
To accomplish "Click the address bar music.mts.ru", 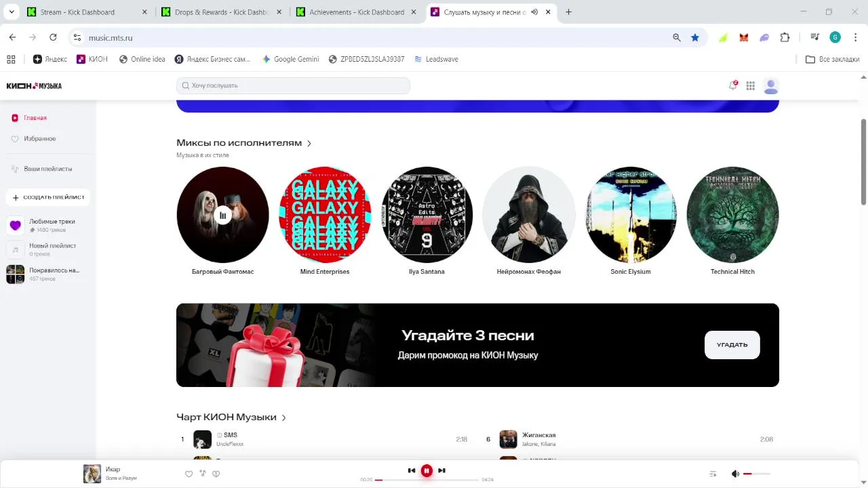I will (x=111, y=38).
